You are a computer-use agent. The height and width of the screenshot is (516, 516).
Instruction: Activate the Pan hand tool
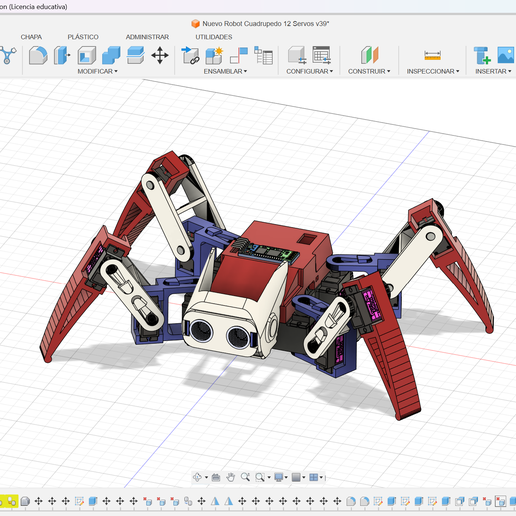coord(231,477)
